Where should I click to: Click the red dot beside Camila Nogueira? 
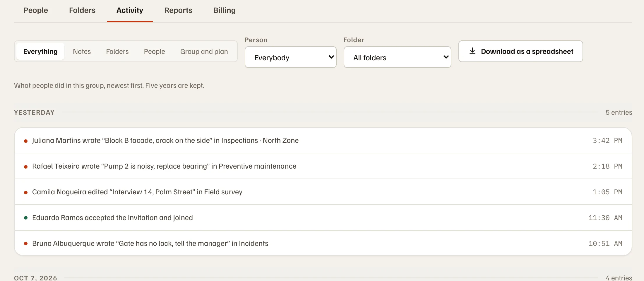point(26,193)
